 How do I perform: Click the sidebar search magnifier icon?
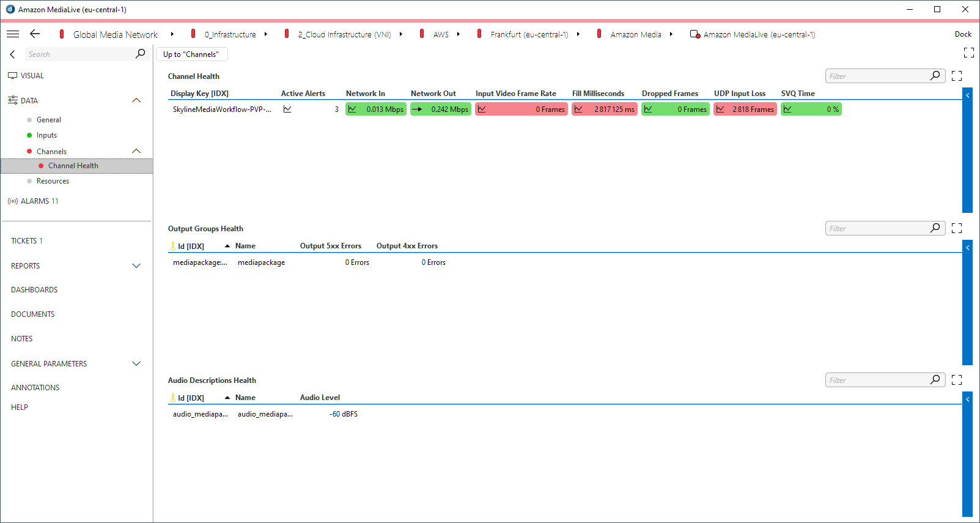pos(141,54)
